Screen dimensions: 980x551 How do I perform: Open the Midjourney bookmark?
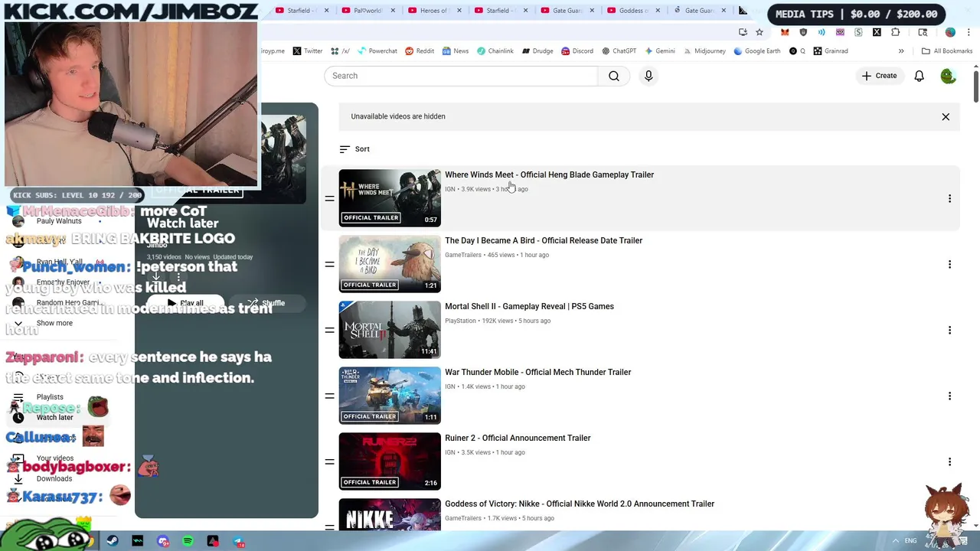[x=704, y=51]
